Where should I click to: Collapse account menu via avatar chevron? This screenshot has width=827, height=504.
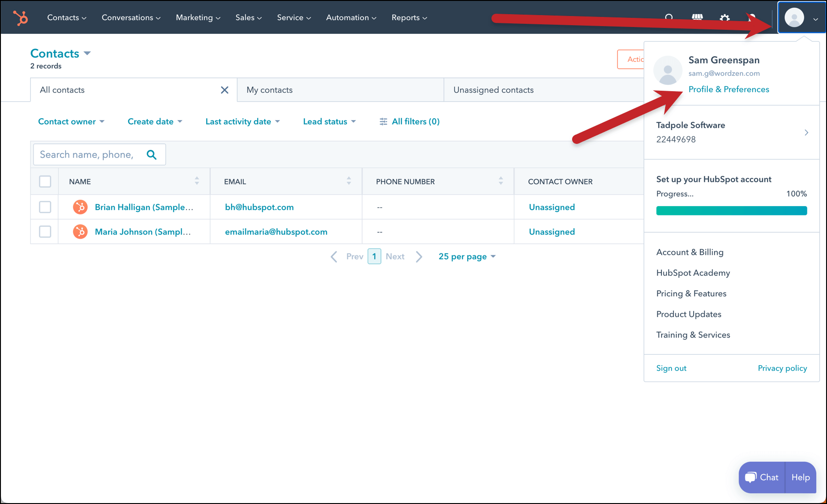[816, 19]
